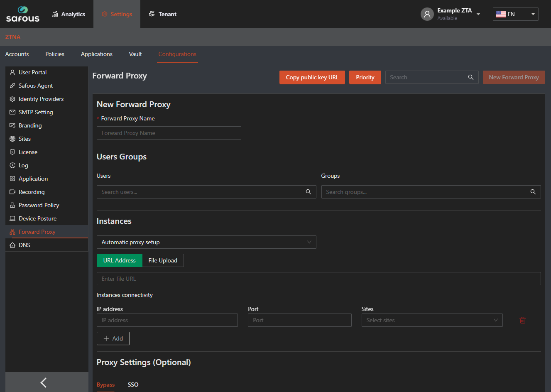Switch to File Upload mode

coord(163,260)
